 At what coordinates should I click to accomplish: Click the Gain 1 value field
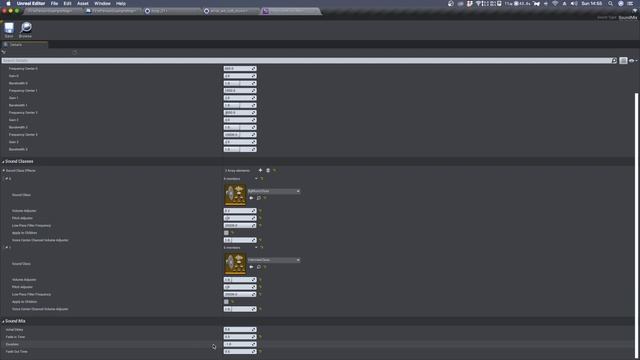(240, 98)
